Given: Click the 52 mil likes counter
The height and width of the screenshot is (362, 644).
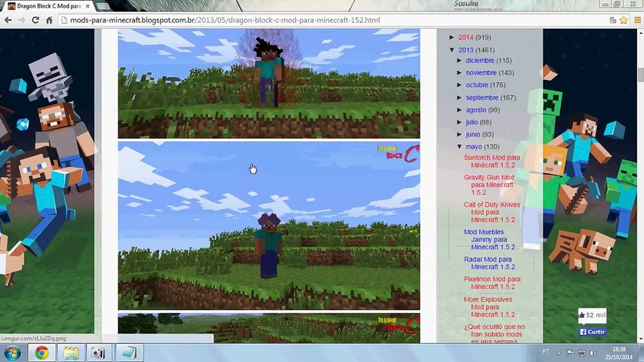Looking at the screenshot, I should coord(592,315).
